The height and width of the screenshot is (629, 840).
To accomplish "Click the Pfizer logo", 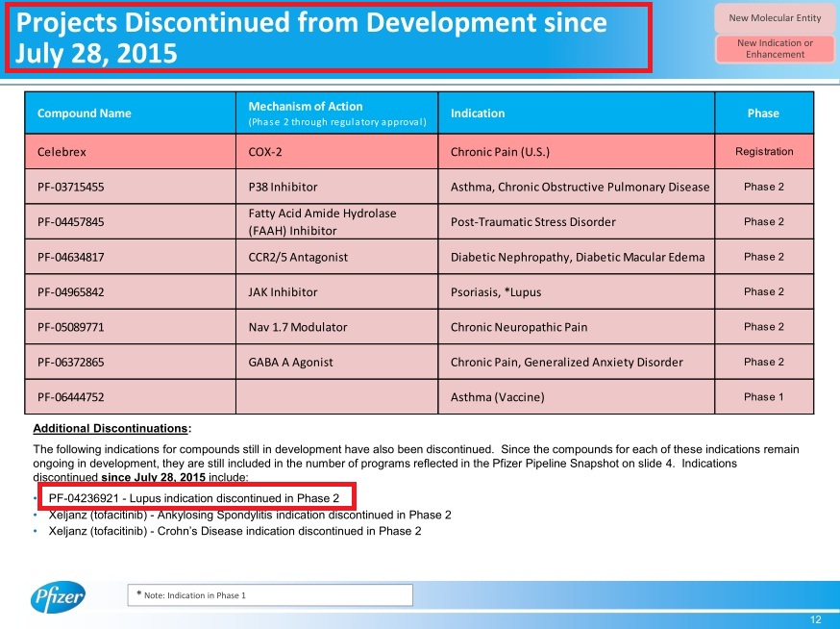I will [58, 596].
